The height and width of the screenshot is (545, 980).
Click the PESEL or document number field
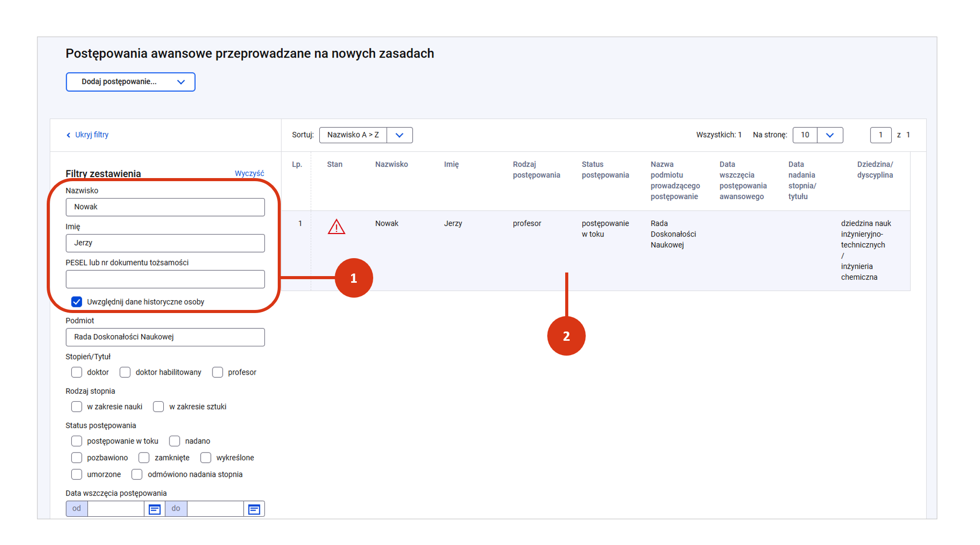[x=165, y=279]
